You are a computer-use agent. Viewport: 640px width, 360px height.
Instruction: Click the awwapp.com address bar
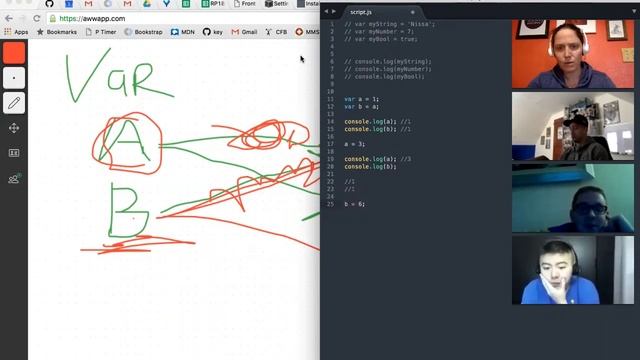(184, 18)
